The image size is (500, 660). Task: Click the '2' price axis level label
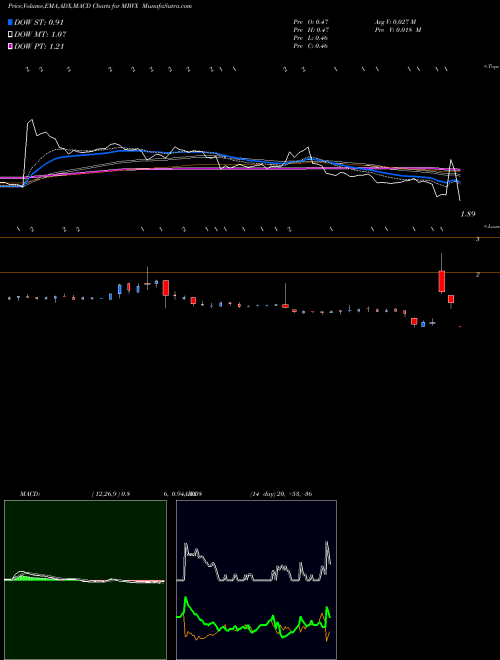478,275
